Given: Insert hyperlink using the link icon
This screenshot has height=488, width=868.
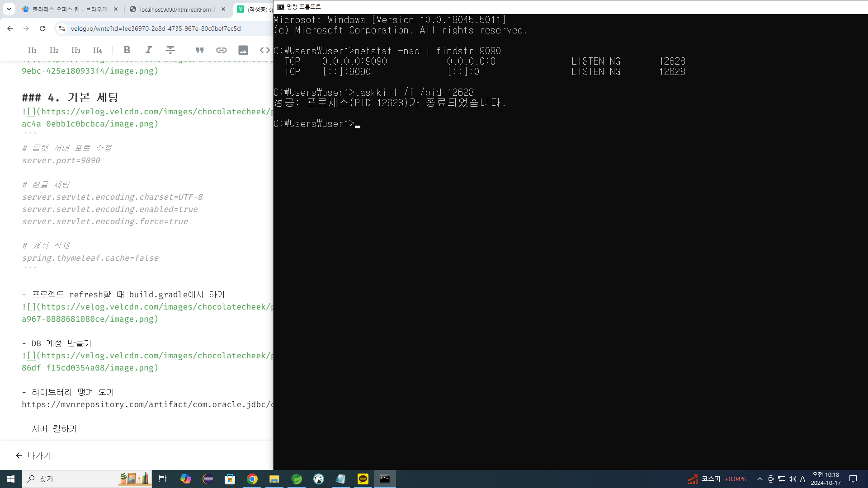Looking at the screenshot, I should (x=221, y=50).
